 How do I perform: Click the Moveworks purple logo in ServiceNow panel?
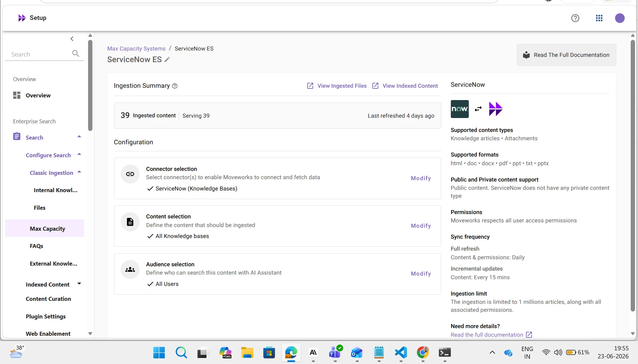point(496,109)
